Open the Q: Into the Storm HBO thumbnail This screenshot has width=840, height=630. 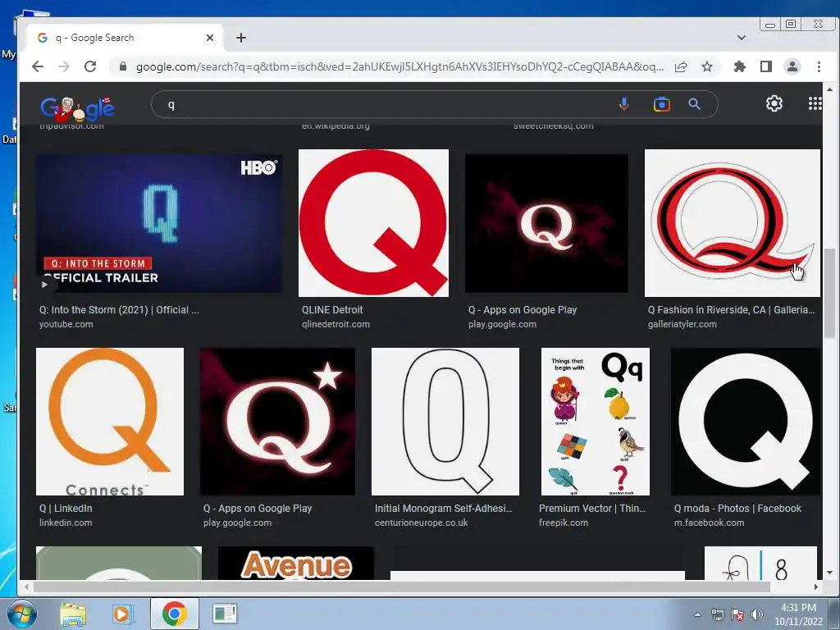[x=159, y=223]
